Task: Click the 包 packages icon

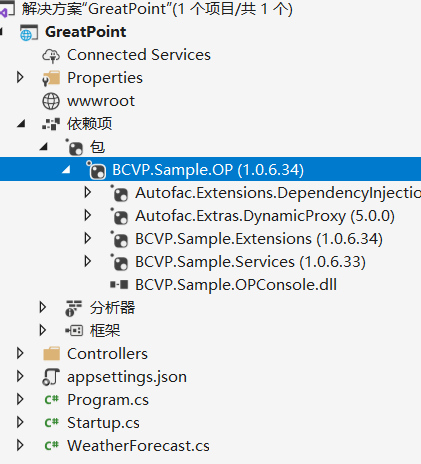Action: [74, 147]
